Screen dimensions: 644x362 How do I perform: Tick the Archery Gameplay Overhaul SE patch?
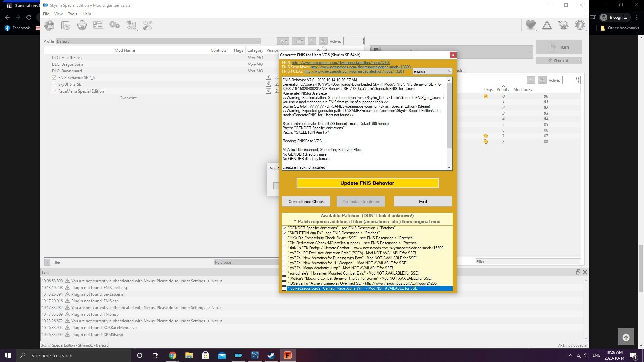(284, 283)
